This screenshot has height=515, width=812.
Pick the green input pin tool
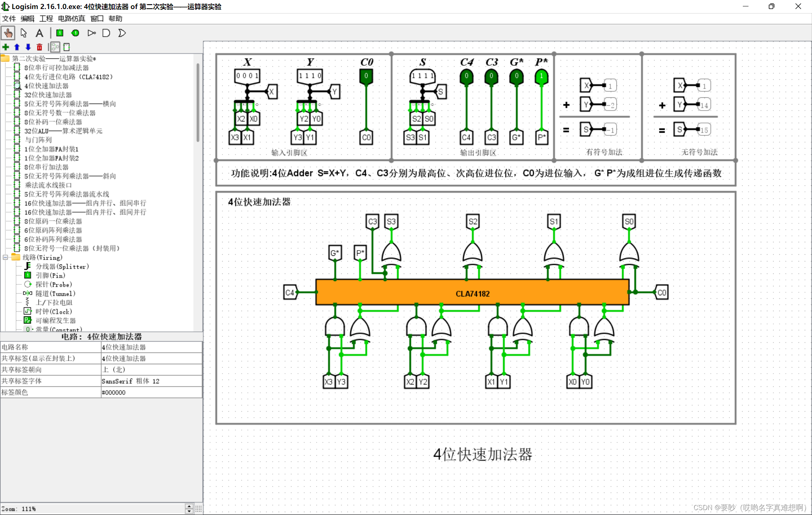pyautogui.click(x=60, y=33)
